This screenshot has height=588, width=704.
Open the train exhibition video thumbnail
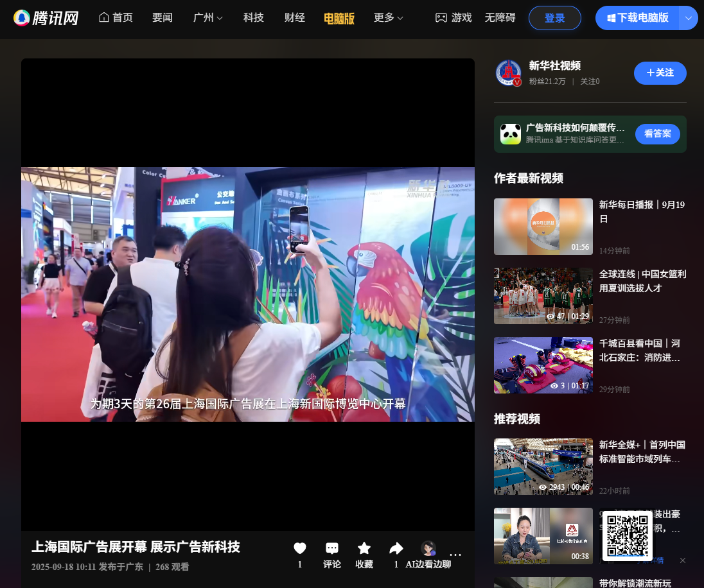click(543, 467)
